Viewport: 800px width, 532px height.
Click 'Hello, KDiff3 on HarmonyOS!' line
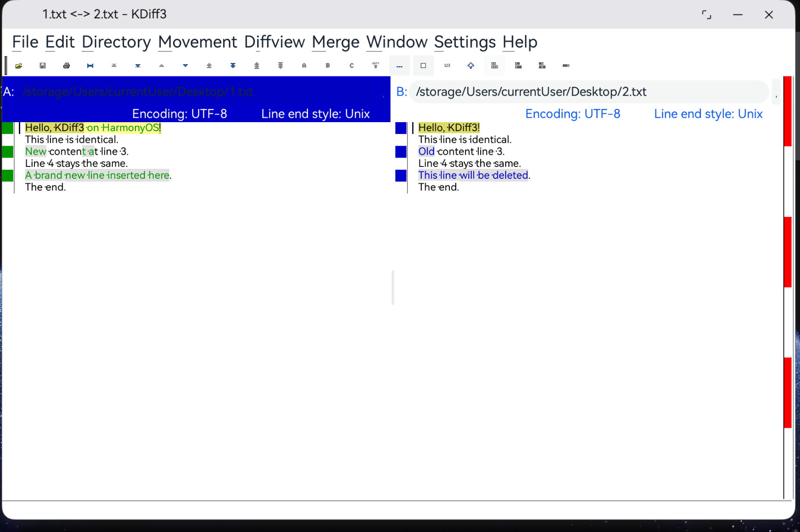coord(93,128)
